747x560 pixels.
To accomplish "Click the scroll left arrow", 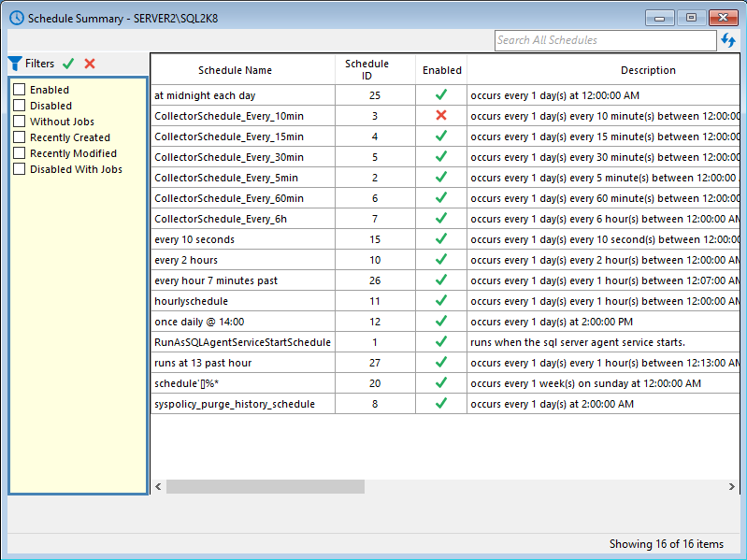I will click(x=158, y=487).
